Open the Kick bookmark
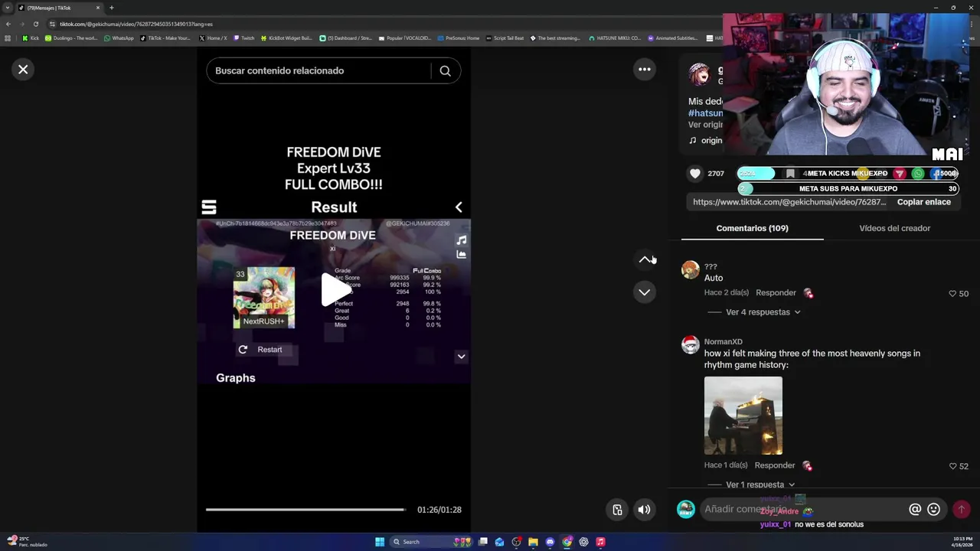980x551 pixels. tap(31, 38)
